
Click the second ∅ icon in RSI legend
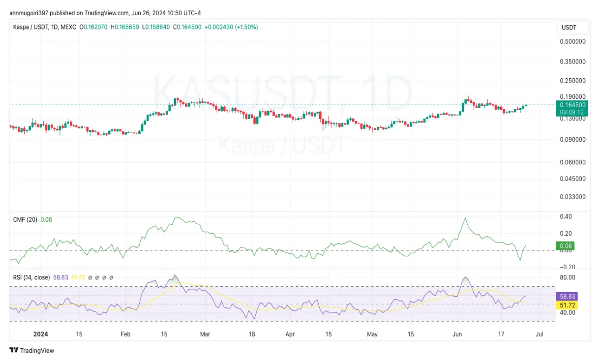click(97, 277)
